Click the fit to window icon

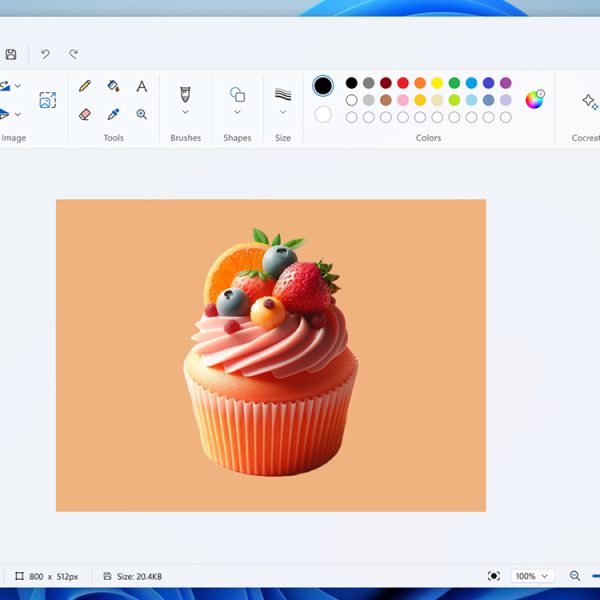494,576
